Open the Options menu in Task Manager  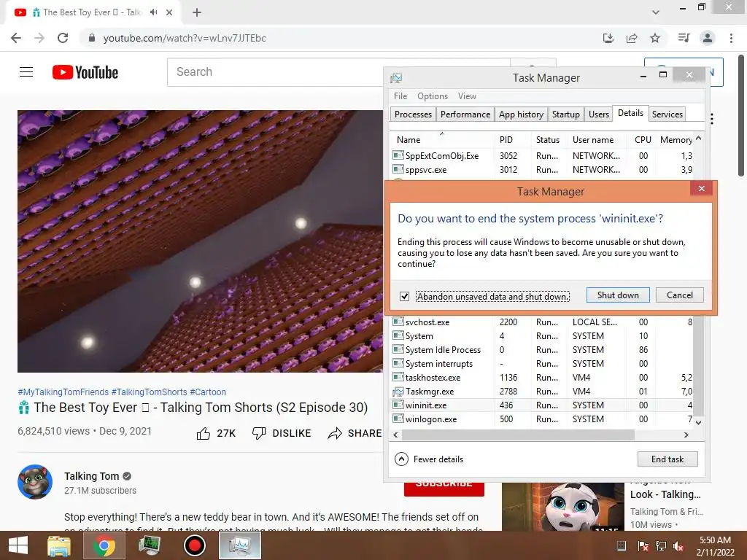click(433, 96)
